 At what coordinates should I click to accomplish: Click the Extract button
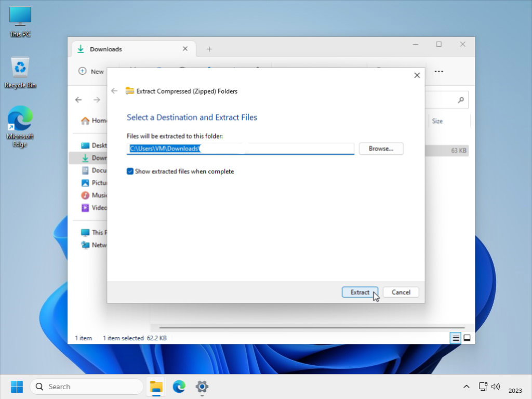tap(360, 292)
